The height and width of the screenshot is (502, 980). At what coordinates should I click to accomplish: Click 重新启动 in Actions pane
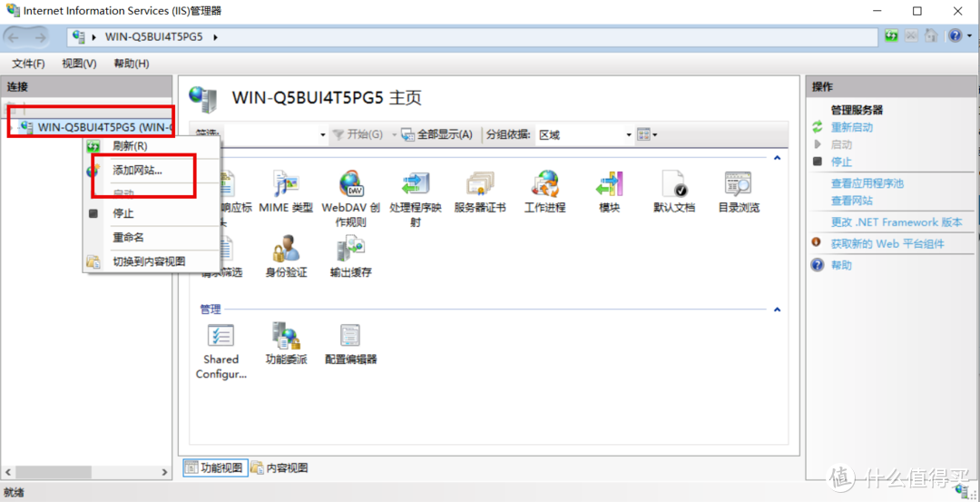851,127
